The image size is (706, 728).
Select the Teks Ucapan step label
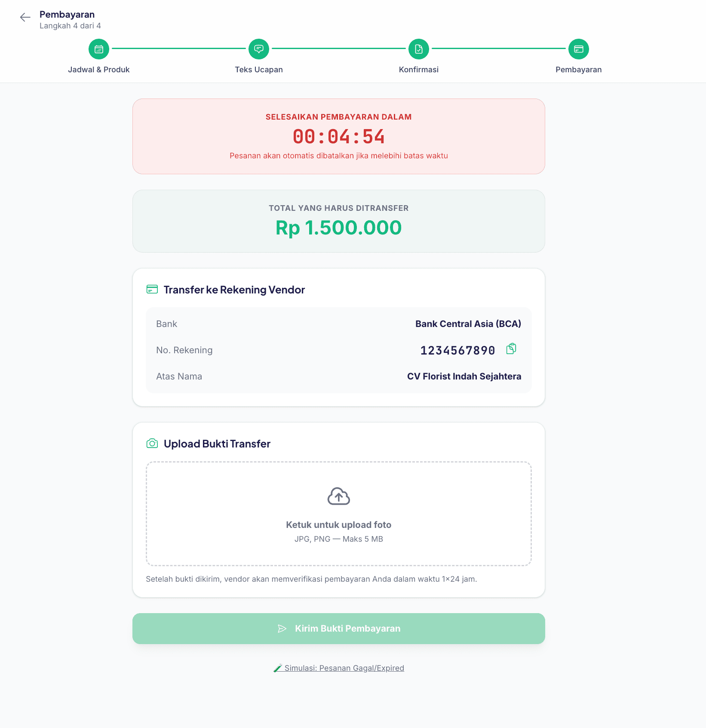259,70
